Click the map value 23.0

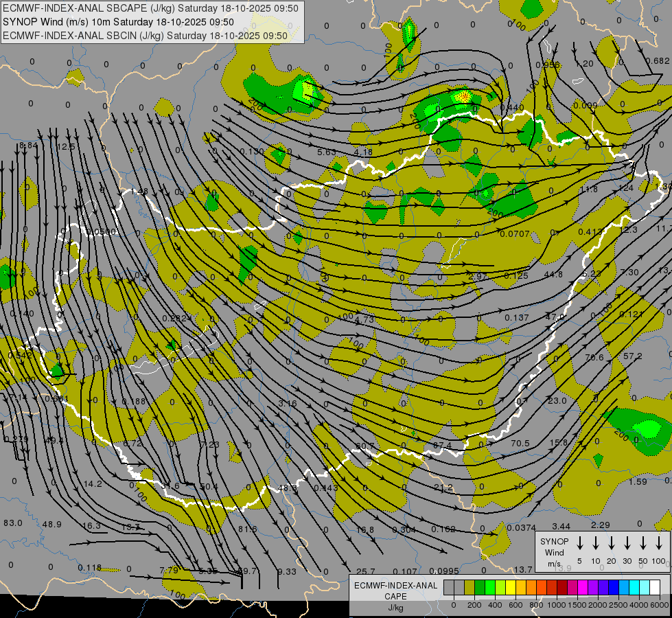click(x=557, y=400)
